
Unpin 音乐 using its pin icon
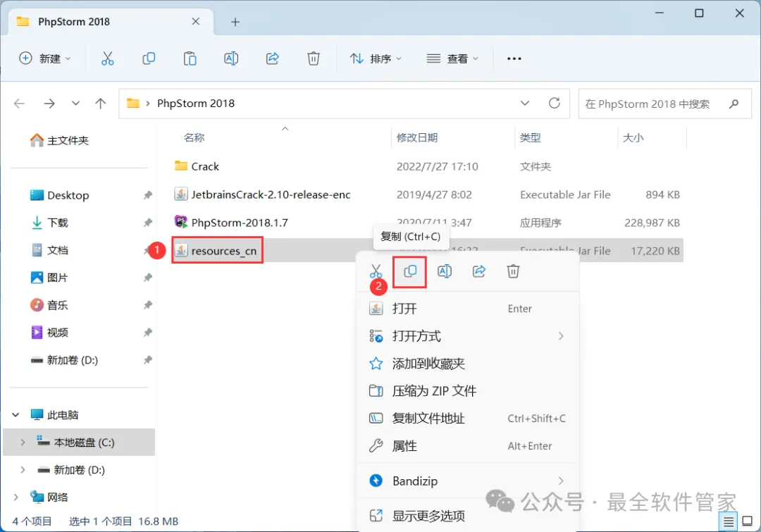[x=147, y=305]
